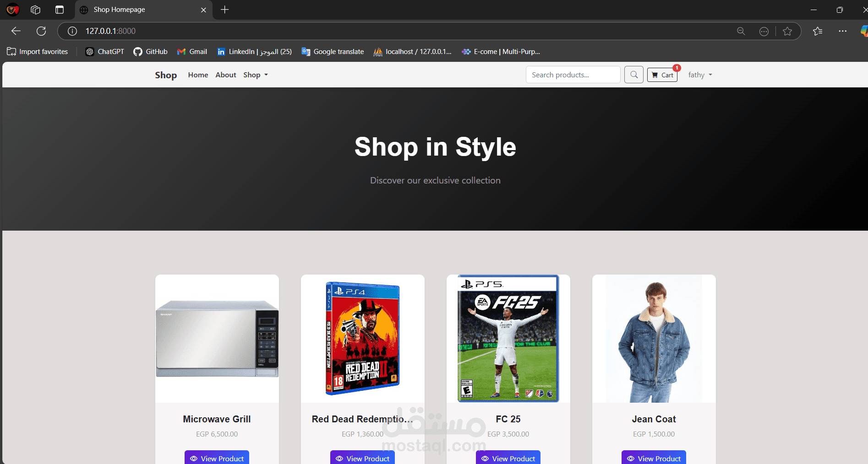The image size is (868, 464).
Task: Open browser Settings and more menu
Action: (843, 31)
